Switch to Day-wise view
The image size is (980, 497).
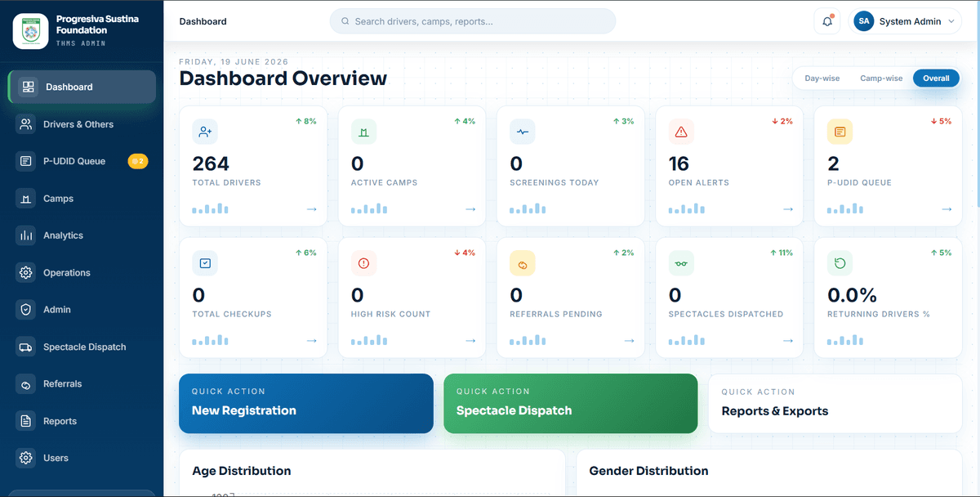pyautogui.click(x=822, y=78)
